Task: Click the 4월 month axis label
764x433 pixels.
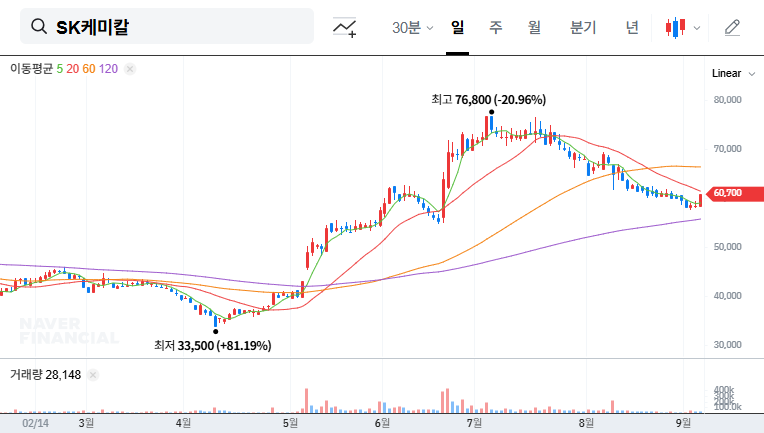Action: (x=183, y=423)
